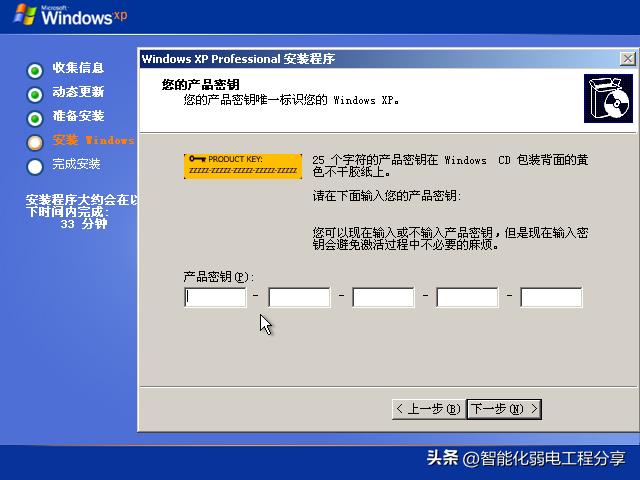640x480 pixels.
Task: Click the fifth product key input box
Action: pyautogui.click(x=551, y=297)
